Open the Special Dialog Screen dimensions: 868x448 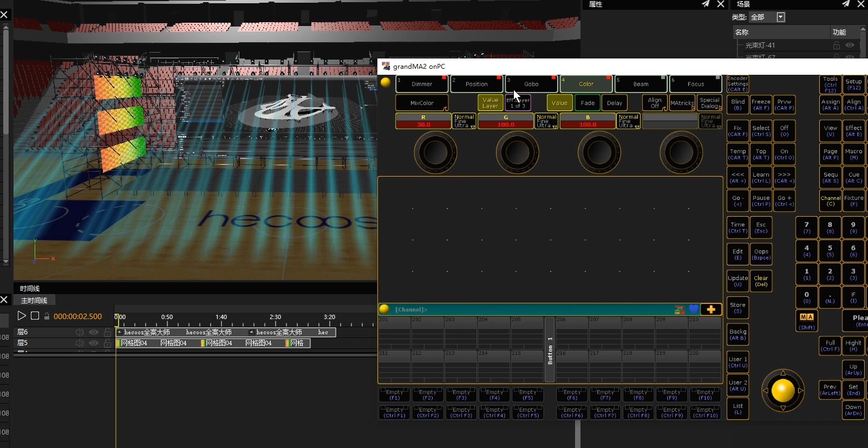pyautogui.click(x=709, y=103)
